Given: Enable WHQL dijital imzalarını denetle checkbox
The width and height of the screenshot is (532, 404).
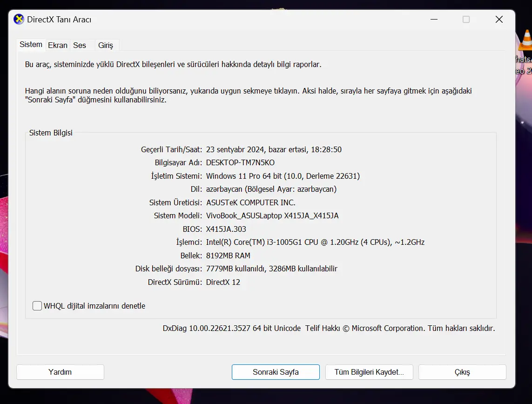Looking at the screenshot, I should click(37, 306).
